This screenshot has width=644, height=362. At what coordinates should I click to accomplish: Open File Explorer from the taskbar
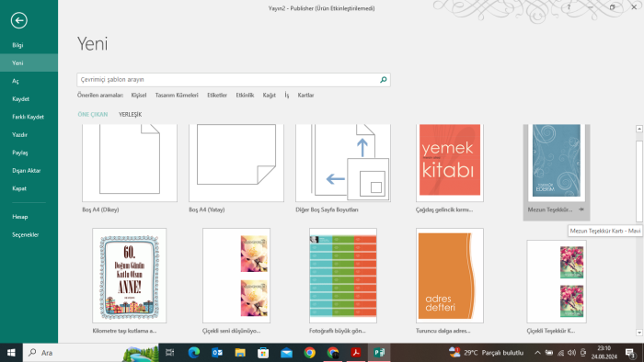240,353
